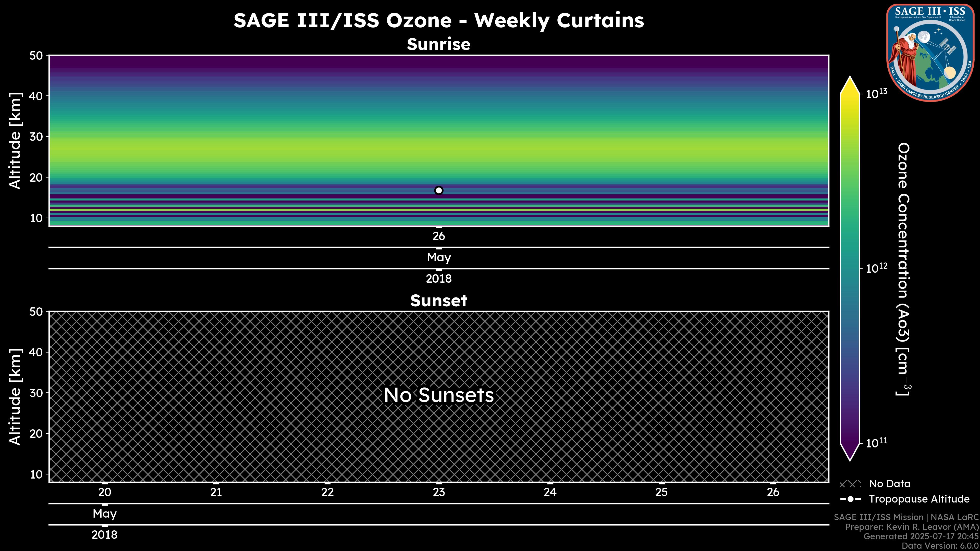The image size is (980, 551).
Task: Click the 10^13 colorbar label
Action: (876, 94)
